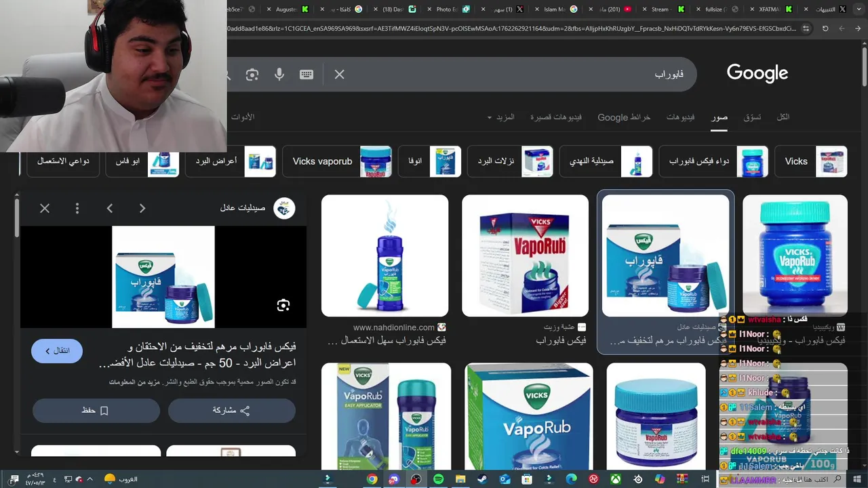Reload the page from browser toolbar
Image resolution: width=868 pixels, height=488 pixels.
(x=825, y=28)
